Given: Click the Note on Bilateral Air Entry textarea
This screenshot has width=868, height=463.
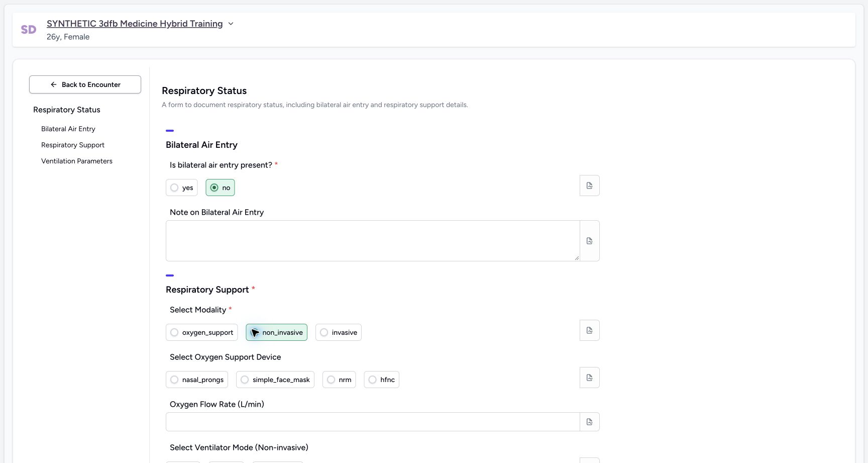Looking at the screenshot, I should pyautogui.click(x=373, y=241).
